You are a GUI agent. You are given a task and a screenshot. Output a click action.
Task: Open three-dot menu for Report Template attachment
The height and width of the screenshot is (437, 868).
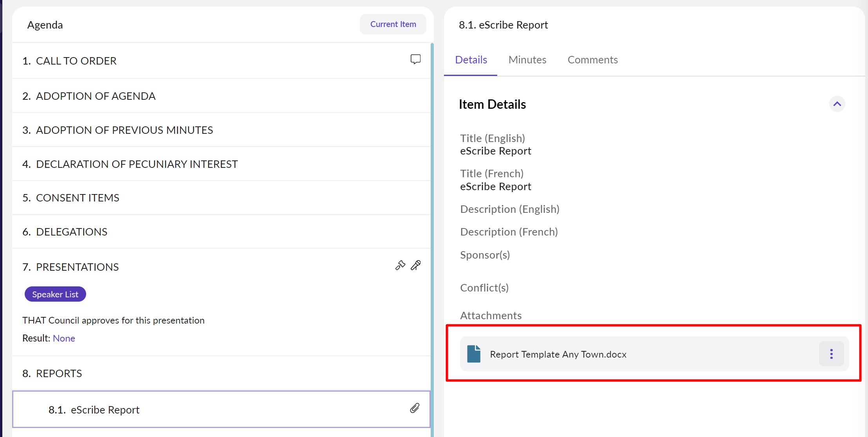pos(831,354)
